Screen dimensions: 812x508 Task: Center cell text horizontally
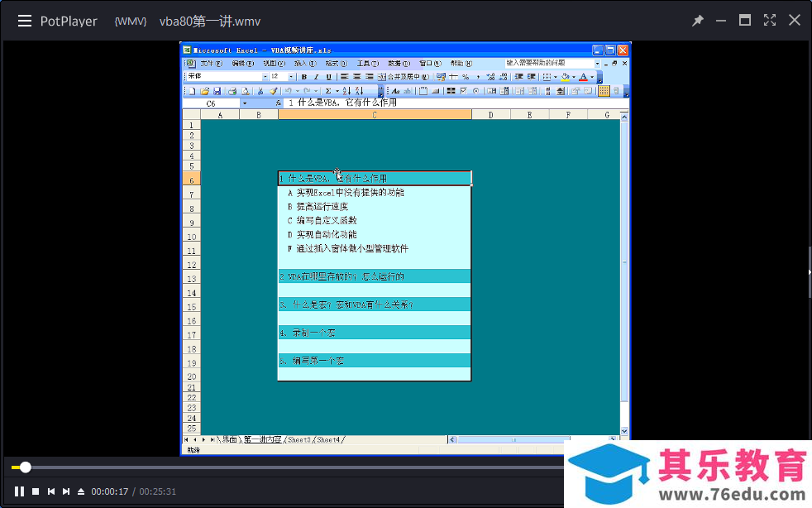(357, 76)
